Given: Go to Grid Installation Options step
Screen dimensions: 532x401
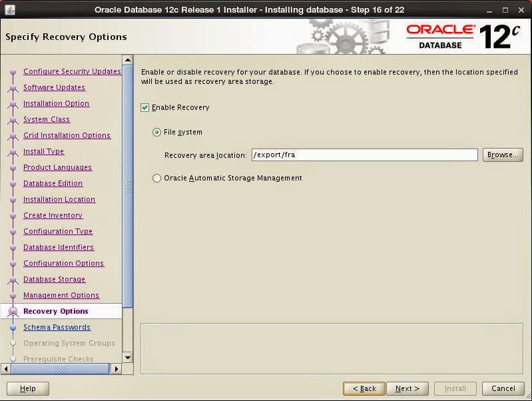Looking at the screenshot, I should (x=67, y=135).
